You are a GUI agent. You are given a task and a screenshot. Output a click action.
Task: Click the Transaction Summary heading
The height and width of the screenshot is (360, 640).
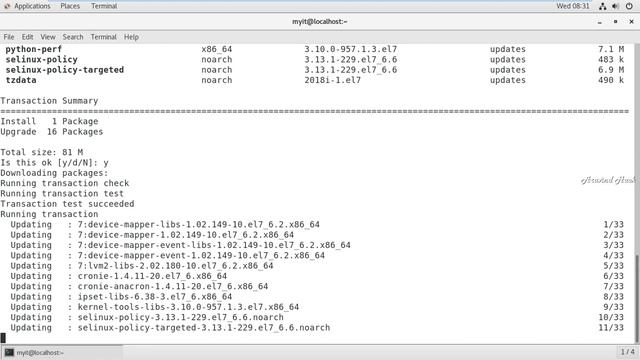pos(49,101)
